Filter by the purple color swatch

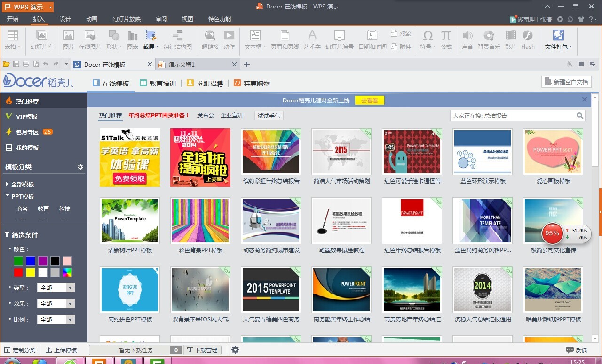click(43, 261)
